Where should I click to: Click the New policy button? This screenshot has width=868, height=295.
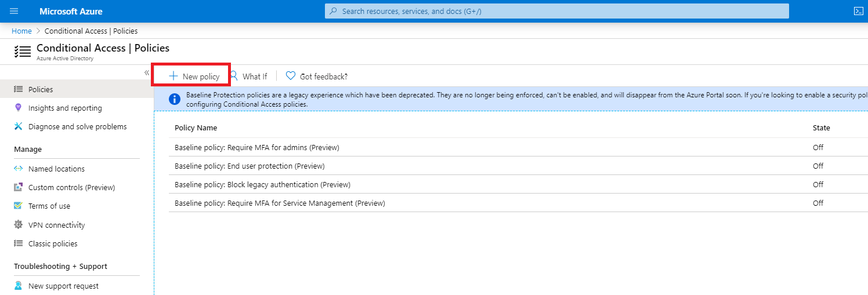click(194, 76)
